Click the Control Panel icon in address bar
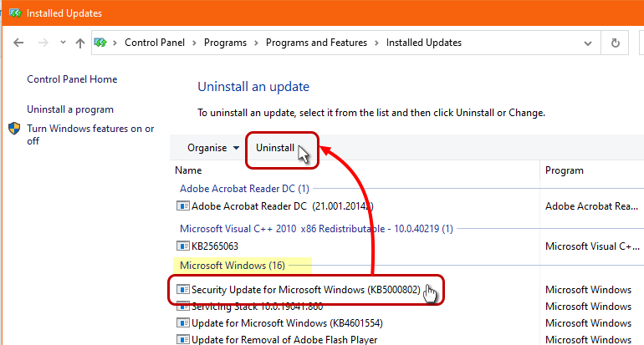 (100, 43)
